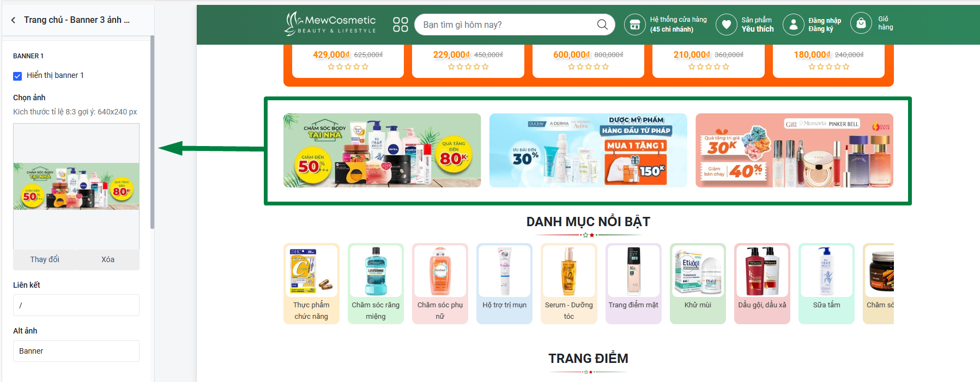
Task: Click the Xóa image button
Action: tap(108, 259)
